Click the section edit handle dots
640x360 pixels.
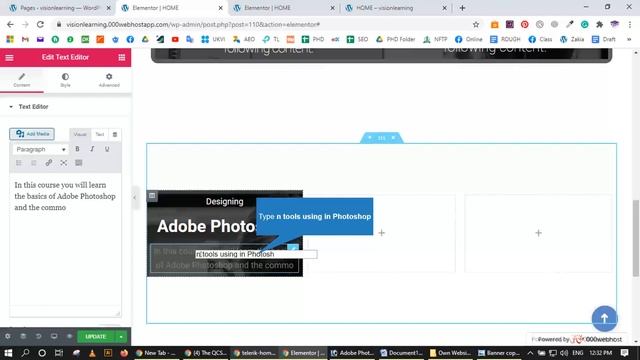point(381,138)
